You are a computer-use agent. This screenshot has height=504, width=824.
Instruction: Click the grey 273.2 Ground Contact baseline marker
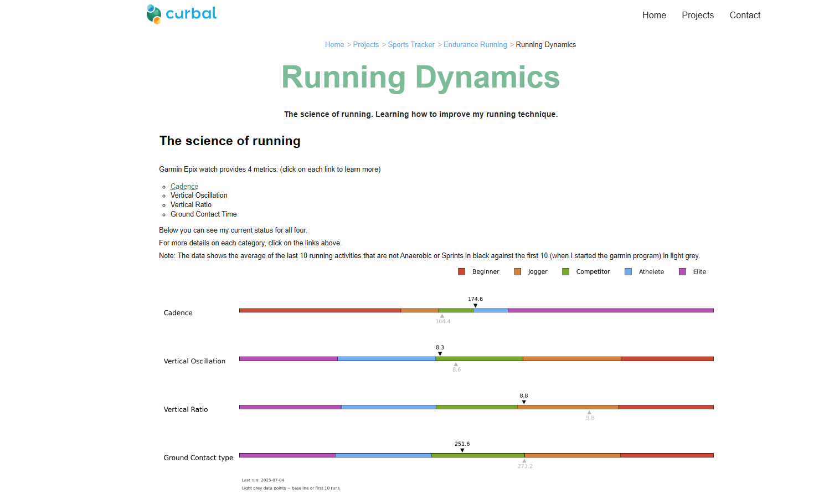524,461
